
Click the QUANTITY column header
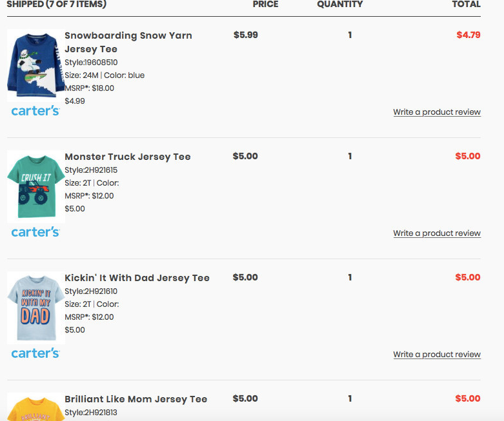pyautogui.click(x=339, y=5)
